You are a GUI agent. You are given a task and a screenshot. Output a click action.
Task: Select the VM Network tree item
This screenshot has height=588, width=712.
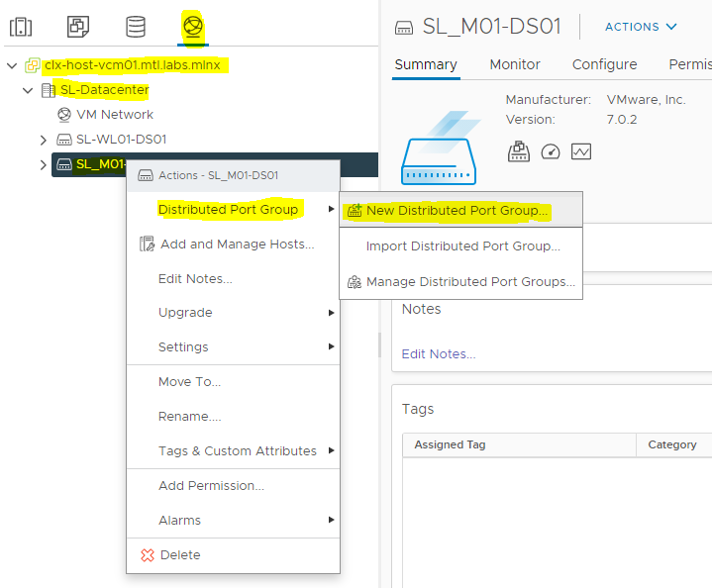115,115
